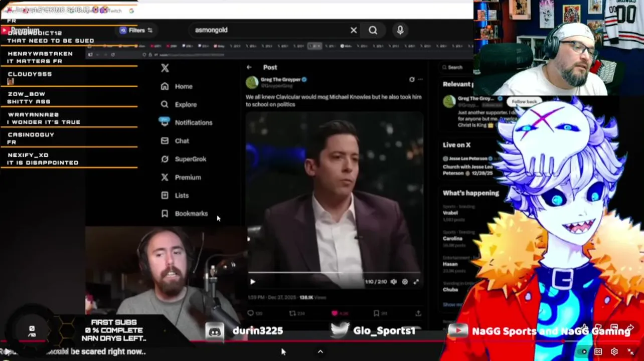Click the 'Live on X' heading

pos(456,145)
